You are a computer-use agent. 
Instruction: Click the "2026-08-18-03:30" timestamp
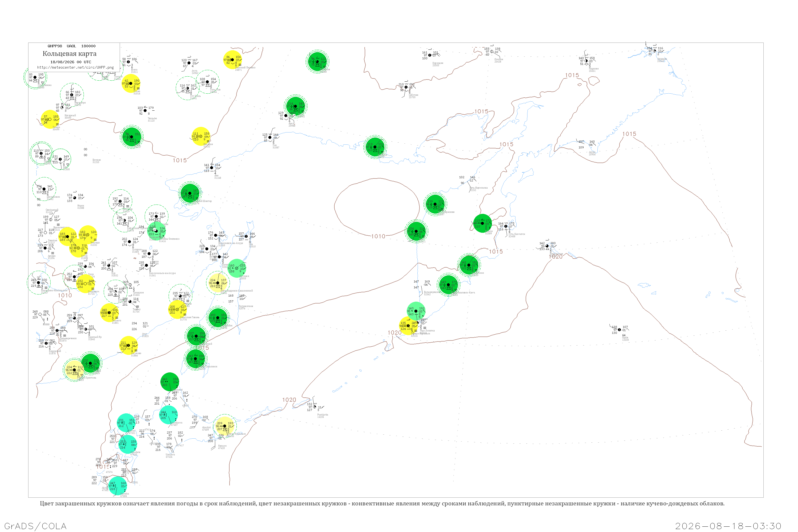click(728, 526)
